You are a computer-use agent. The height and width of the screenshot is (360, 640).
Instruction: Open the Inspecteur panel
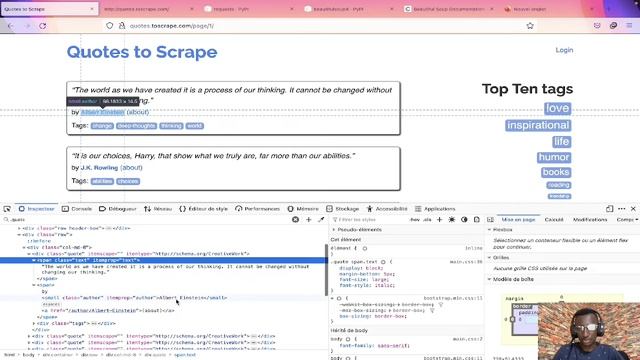pos(36,209)
